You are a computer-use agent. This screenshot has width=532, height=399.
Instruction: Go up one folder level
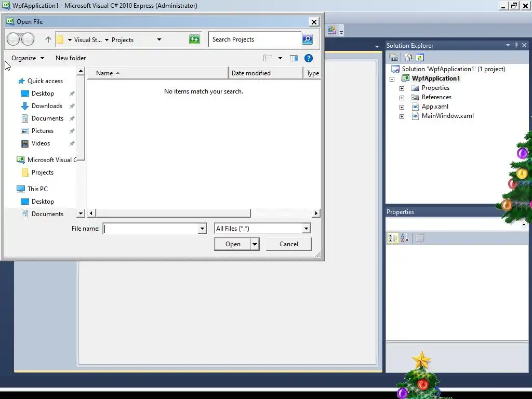(x=48, y=39)
